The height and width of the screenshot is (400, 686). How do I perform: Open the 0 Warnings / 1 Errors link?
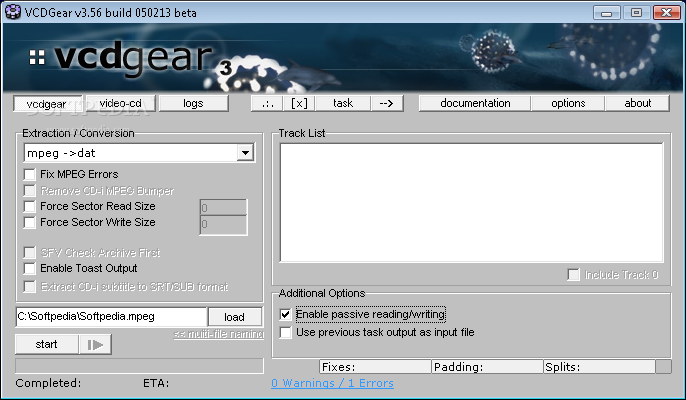pos(332,383)
